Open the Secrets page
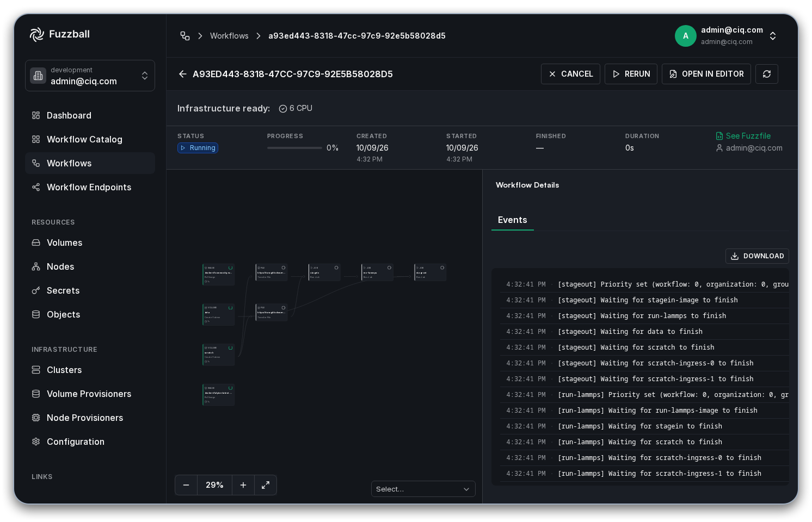This screenshot has width=812, height=522. tap(90, 290)
